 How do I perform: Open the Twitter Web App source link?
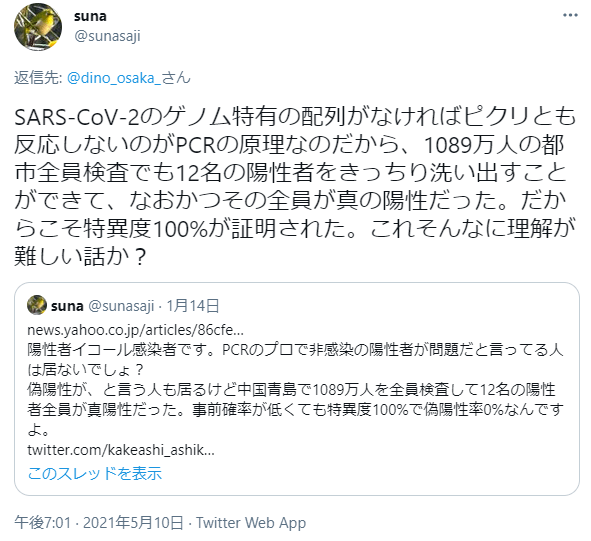tap(251, 523)
